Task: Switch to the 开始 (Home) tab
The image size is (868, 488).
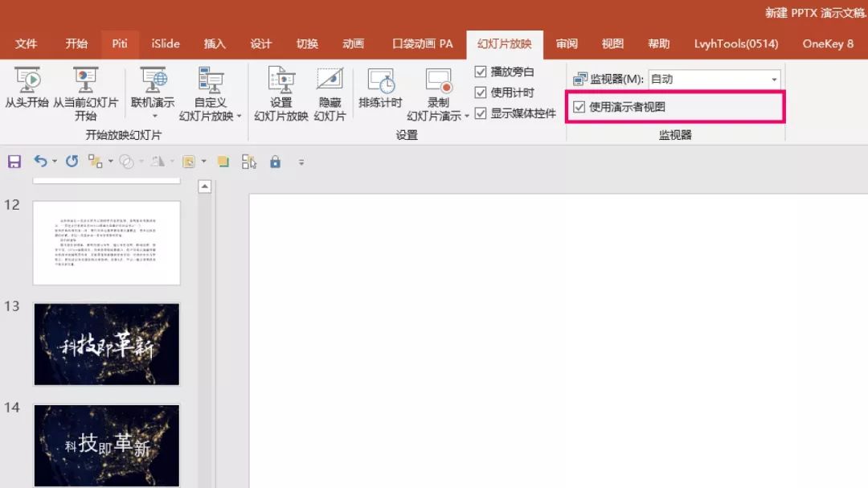Action: (76, 43)
